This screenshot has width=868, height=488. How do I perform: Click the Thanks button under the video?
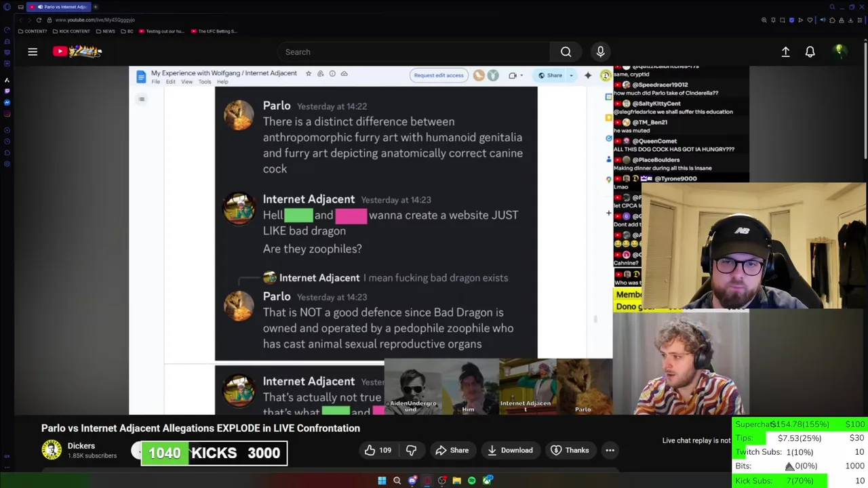point(570,450)
